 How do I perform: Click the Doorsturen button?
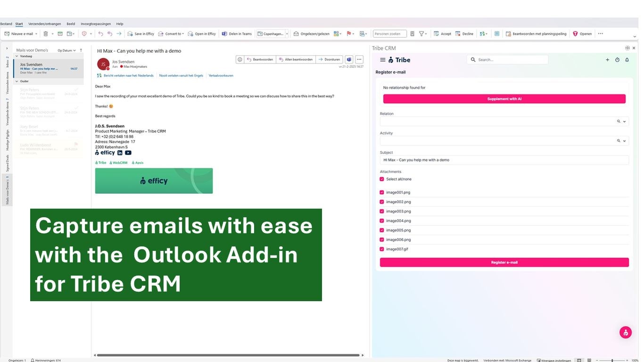click(x=329, y=59)
